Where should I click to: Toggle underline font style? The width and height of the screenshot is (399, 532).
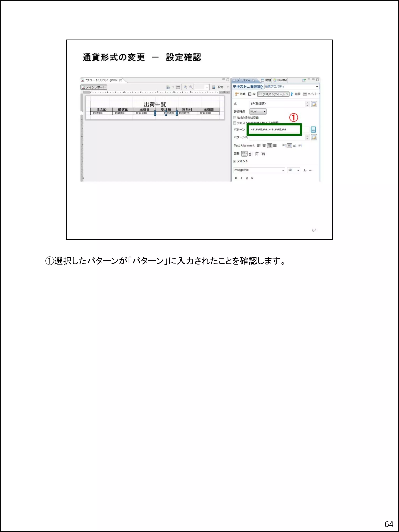[x=246, y=178]
